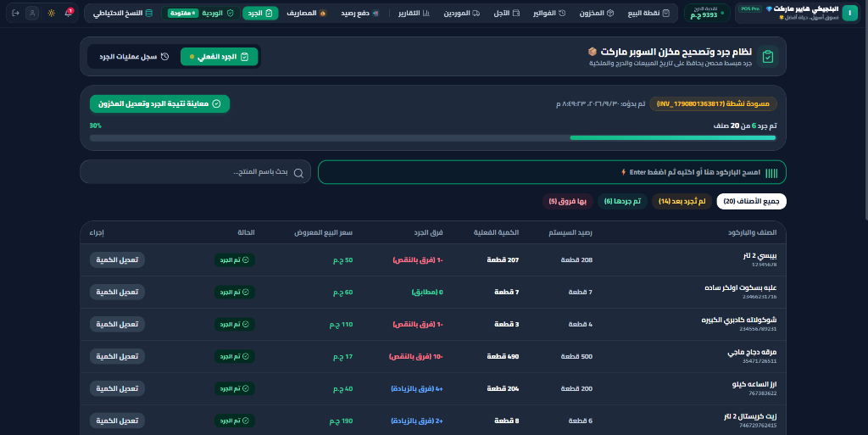Open الموردين in top navigation

point(461,13)
